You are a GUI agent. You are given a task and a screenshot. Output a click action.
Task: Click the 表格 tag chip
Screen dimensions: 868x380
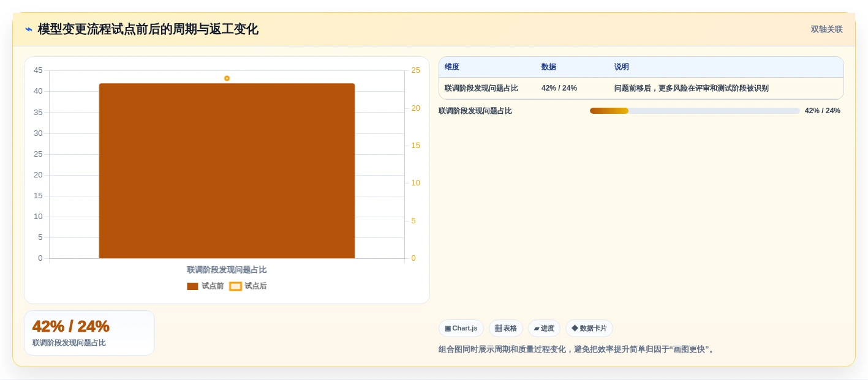click(x=506, y=328)
